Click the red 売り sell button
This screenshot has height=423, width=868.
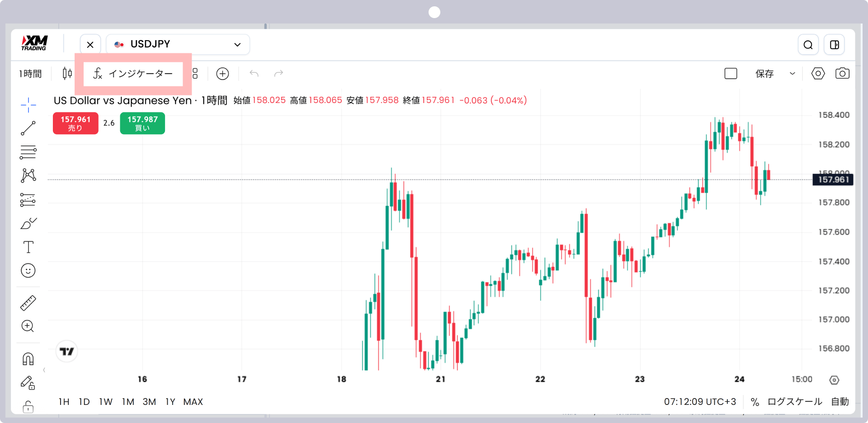click(x=75, y=123)
